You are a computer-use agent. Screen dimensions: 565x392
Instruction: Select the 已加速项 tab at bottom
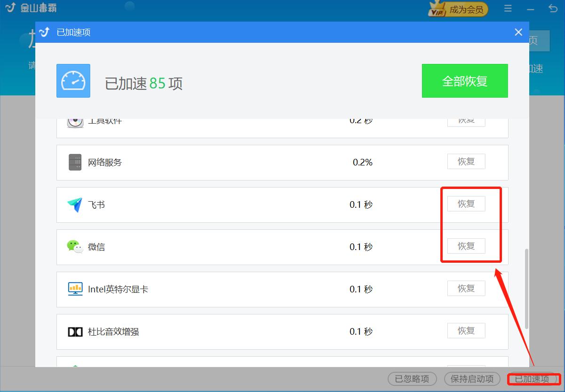pos(531,379)
